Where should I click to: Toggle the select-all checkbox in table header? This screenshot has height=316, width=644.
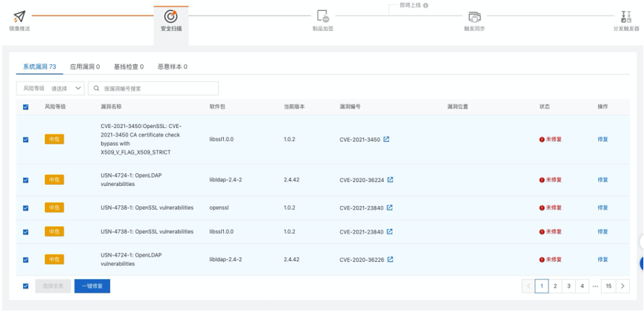(x=26, y=107)
